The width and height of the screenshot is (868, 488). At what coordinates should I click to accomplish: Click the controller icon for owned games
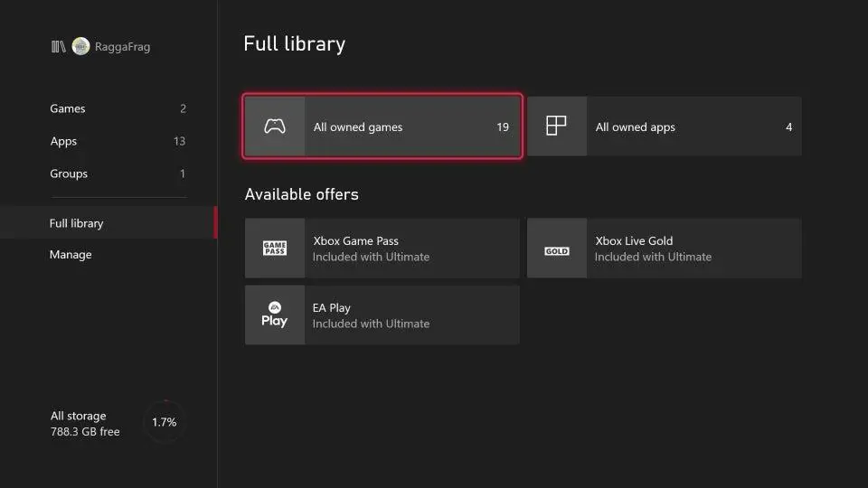[275, 127]
